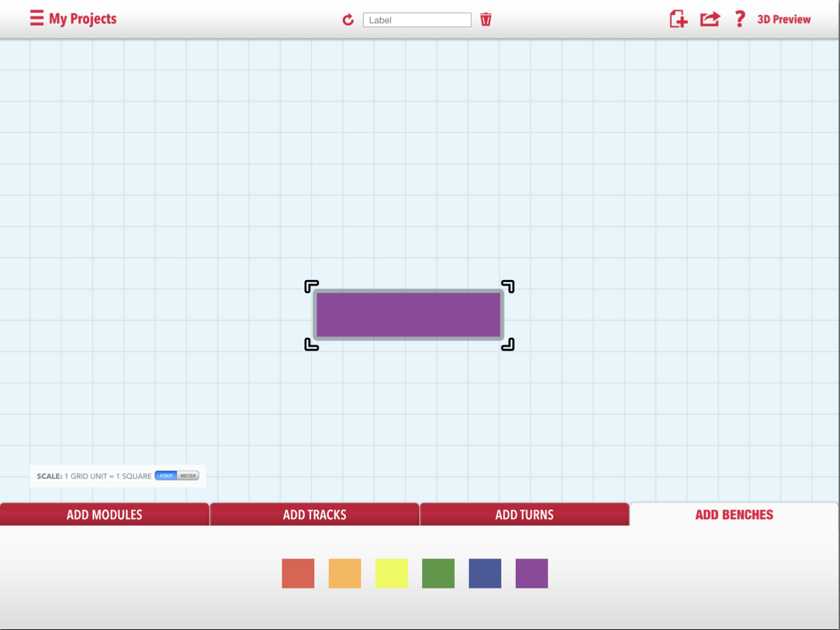Click the new project page icon
This screenshot has height=630, width=840.
tap(678, 19)
